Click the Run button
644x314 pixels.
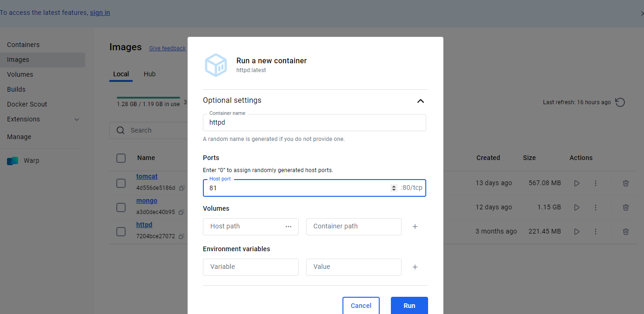pyautogui.click(x=409, y=306)
